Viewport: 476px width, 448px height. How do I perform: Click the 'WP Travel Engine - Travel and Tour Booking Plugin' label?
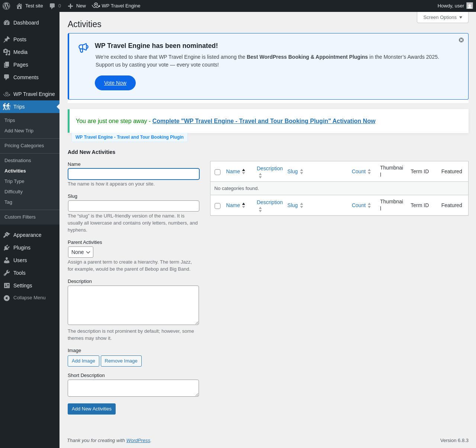(x=129, y=137)
